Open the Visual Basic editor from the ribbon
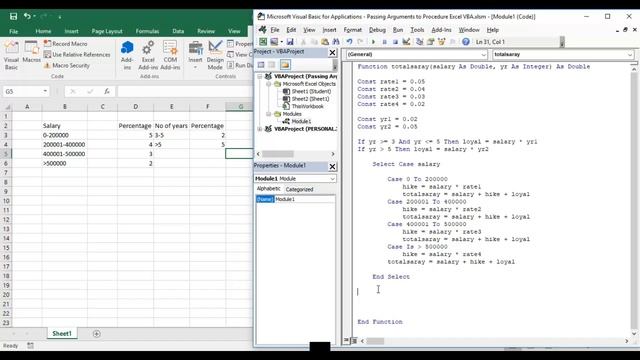640x360 pixels. [11, 56]
